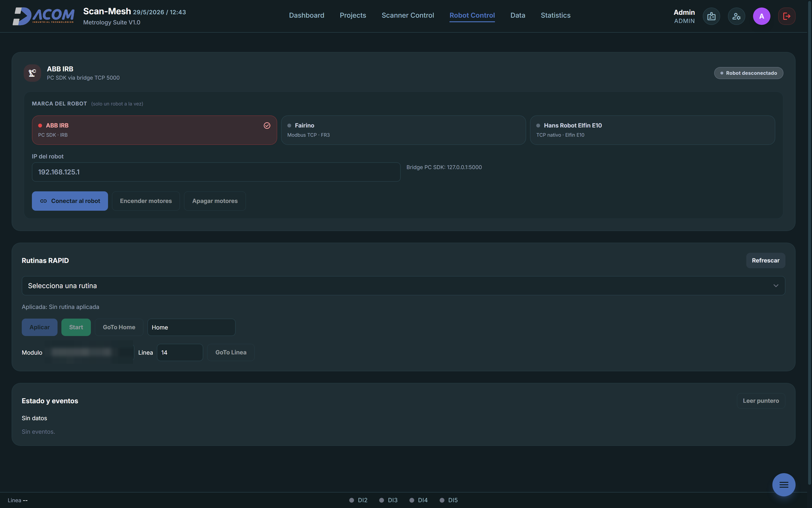The width and height of the screenshot is (812, 508).
Task: Click the GoTo Home button
Action: [119, 327]
